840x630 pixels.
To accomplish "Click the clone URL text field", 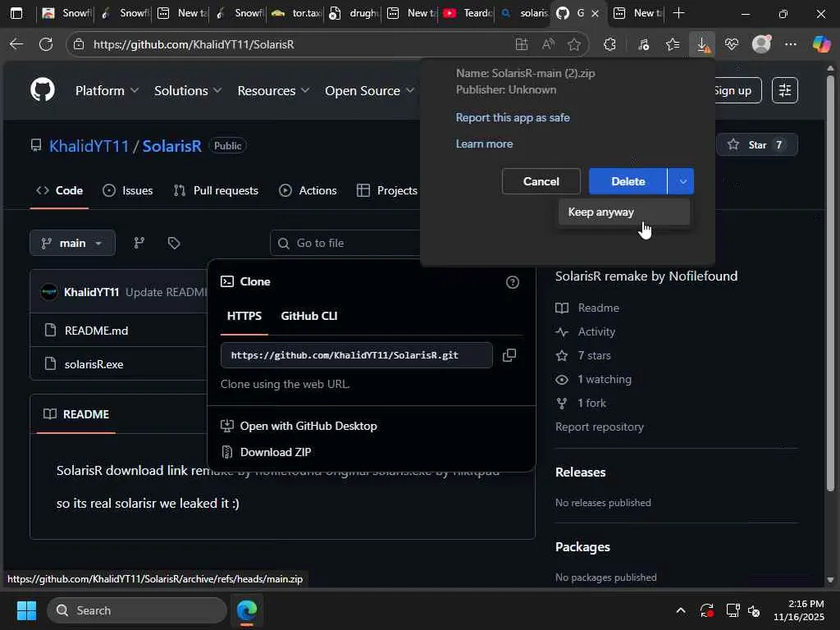I will [x=356, y=355].
